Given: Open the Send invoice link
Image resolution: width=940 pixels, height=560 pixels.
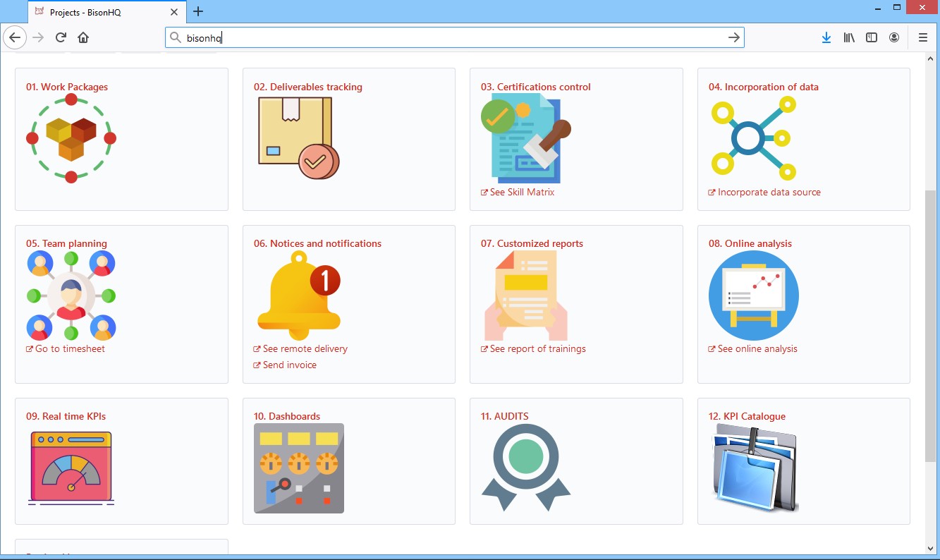Looking at the screenshot, I should coord(289,365).
